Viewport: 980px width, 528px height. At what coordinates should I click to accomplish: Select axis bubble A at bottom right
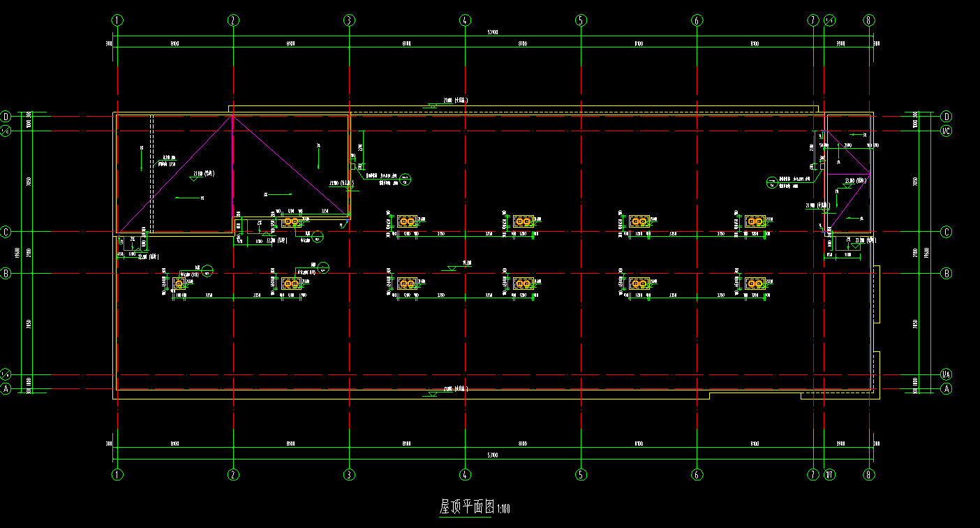coord(946,389)
